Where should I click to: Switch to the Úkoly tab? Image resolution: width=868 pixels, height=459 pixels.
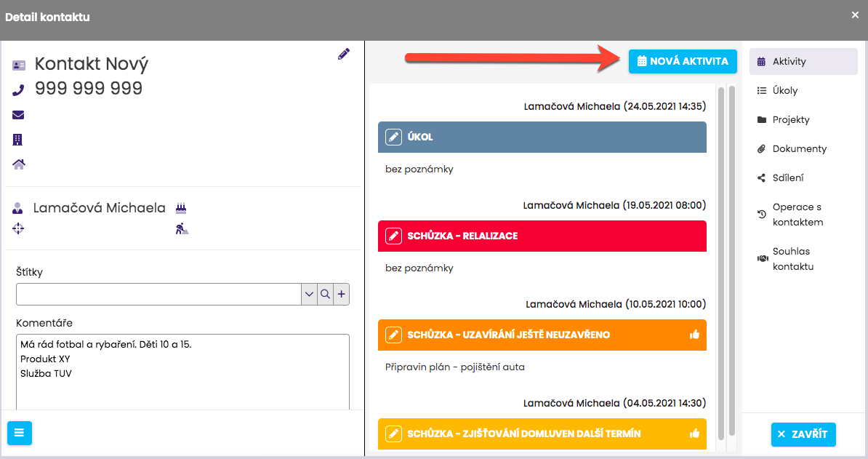pyautogui.click(x=784, y=91)
